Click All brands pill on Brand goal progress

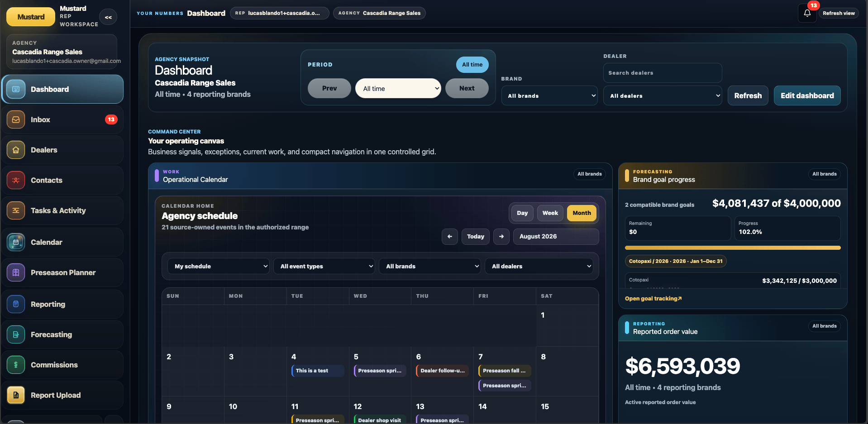(824, 174)
